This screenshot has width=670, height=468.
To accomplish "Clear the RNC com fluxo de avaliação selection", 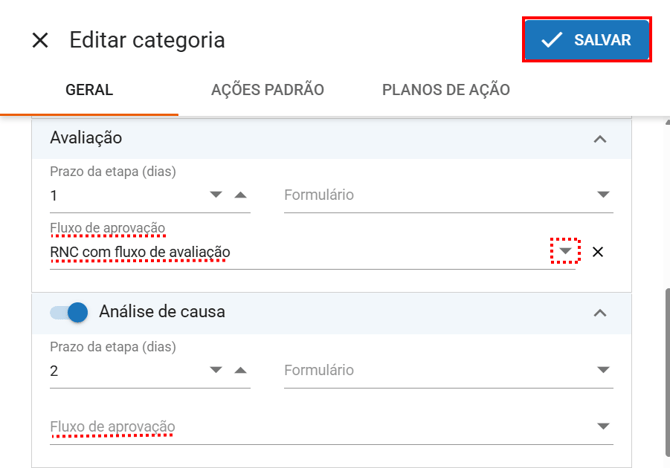I will [598, 252].
